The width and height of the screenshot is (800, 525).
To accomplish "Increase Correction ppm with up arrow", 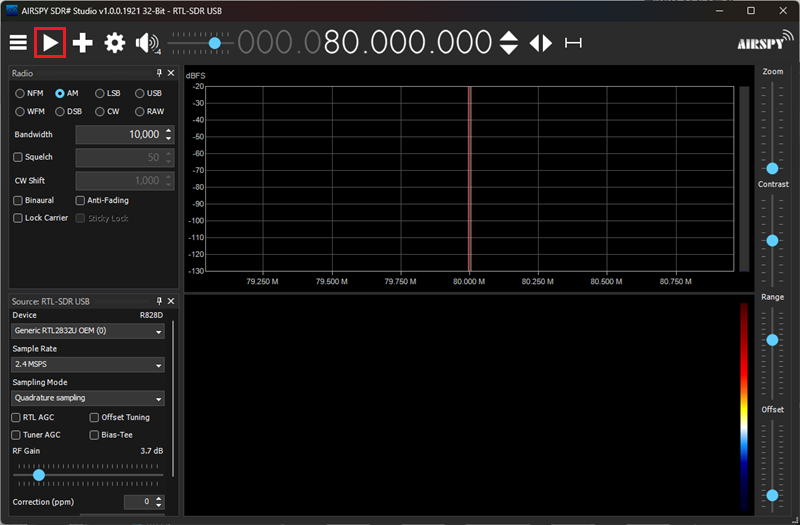I will (x=159, y=498).
